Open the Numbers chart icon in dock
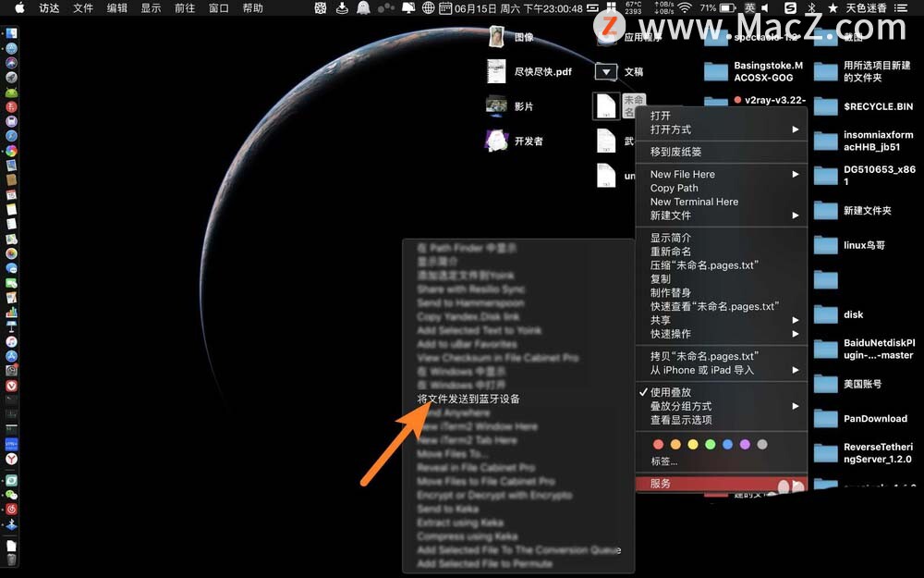924x578 pixels. (11, 312)
